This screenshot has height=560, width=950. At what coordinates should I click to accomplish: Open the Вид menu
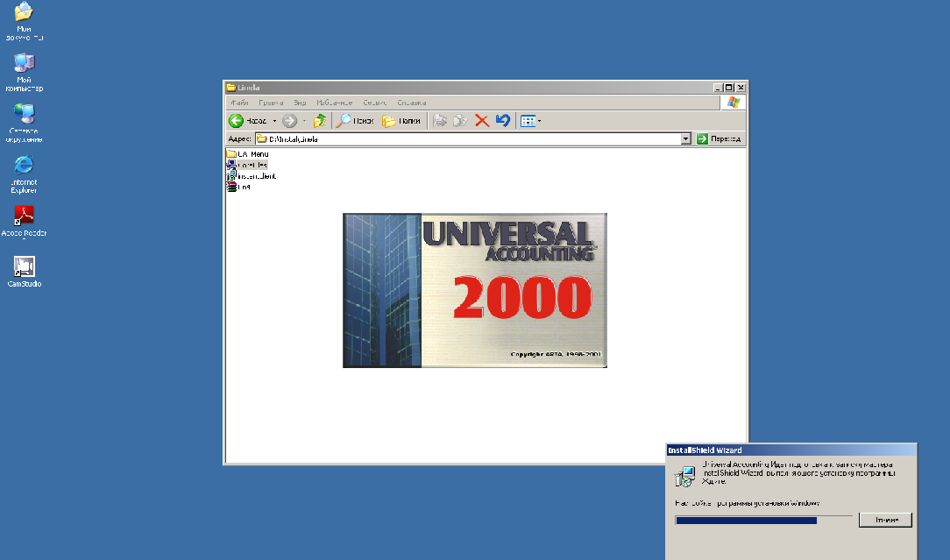pyautogui.click(x=300, y=103)
